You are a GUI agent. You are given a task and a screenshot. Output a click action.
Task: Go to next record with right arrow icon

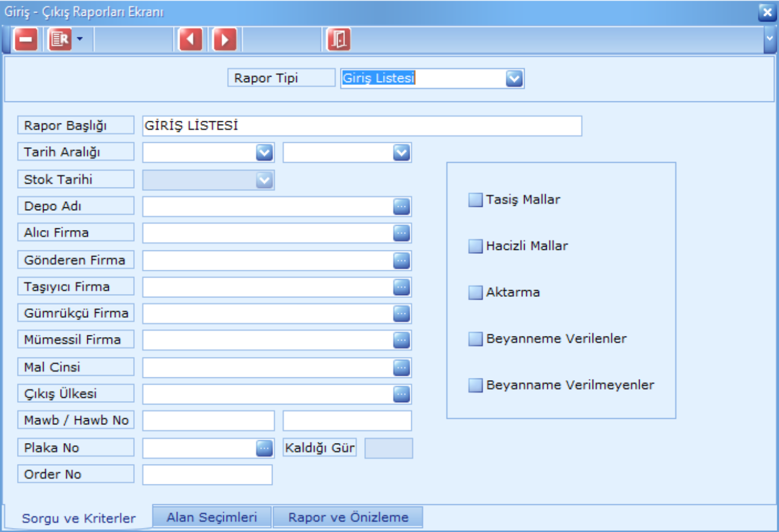[x=224, y=39]
